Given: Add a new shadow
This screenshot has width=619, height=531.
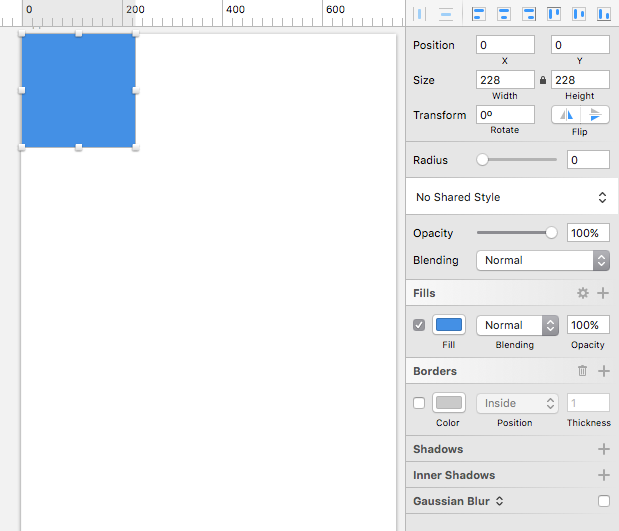Looking at the screenshot, I should [x=604, y=449].
